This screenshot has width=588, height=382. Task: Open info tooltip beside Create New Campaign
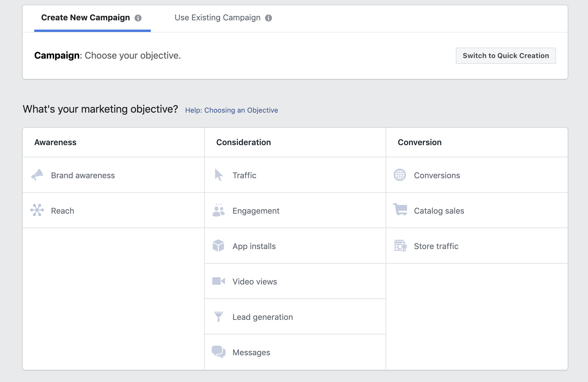pyautogui.click(x=138, y=18)
